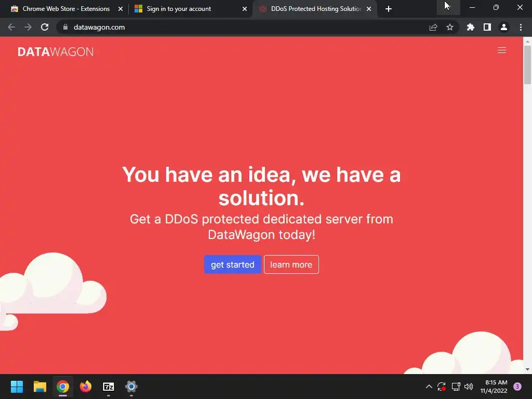The height and width of the screenshot is (399, 532).
Task: Open notification center badge showing 3
Action: 517,387
